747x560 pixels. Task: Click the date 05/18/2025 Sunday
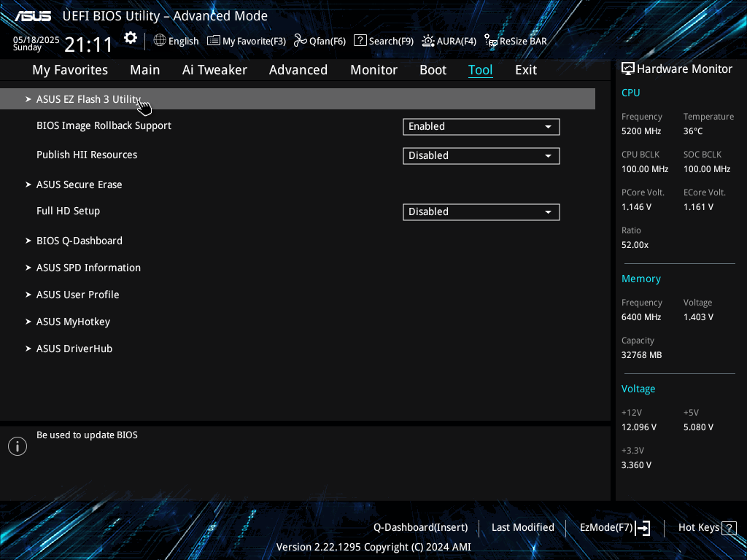point(36,43)
